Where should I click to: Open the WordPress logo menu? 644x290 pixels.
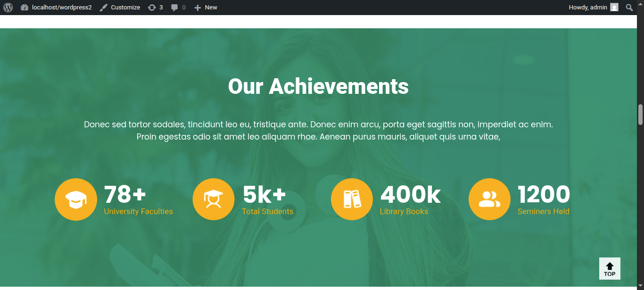pos(8,8)
